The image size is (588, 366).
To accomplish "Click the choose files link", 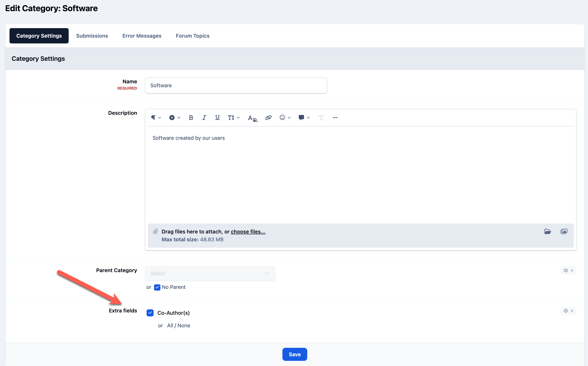I will point(248,232).
